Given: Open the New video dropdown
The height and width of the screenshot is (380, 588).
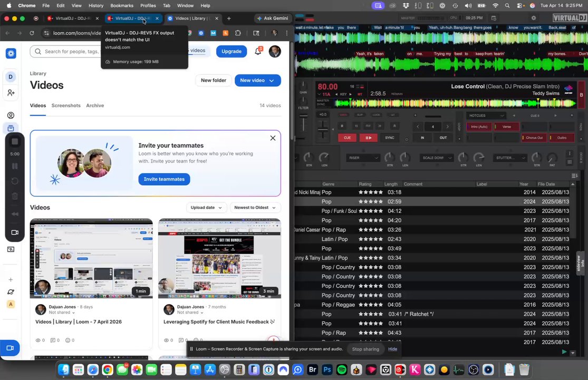Looking at the screenshot, I should [258, 80].
